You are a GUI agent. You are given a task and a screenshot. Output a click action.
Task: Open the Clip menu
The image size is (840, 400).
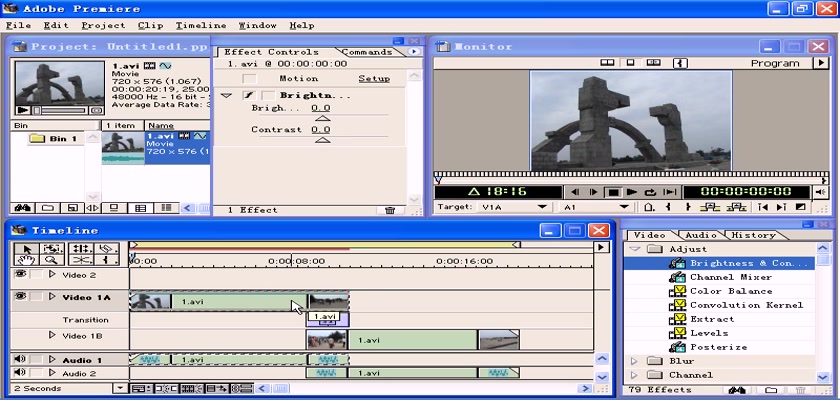pos(151,25)
